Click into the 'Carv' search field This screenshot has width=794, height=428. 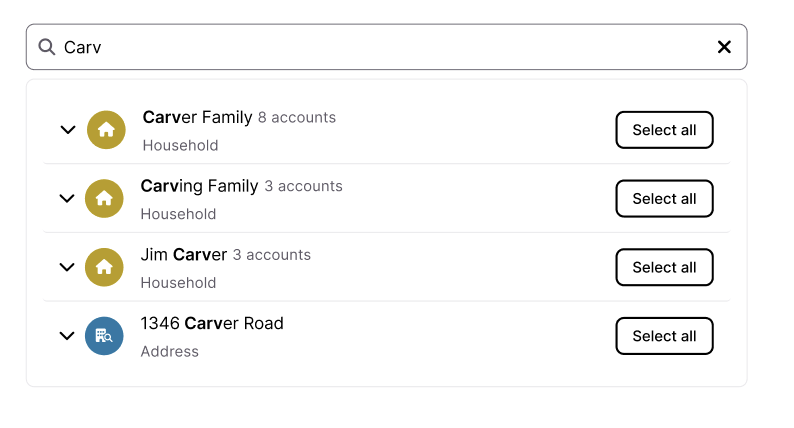tap(380, 47)
